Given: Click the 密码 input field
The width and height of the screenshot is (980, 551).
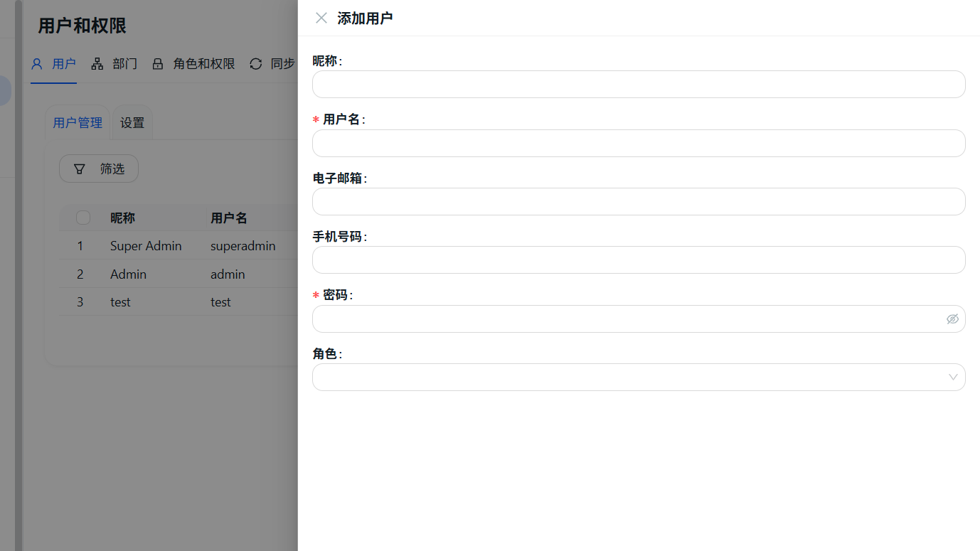Looking at the screenshot, I should pyautogui.click(x=639, y=319).
